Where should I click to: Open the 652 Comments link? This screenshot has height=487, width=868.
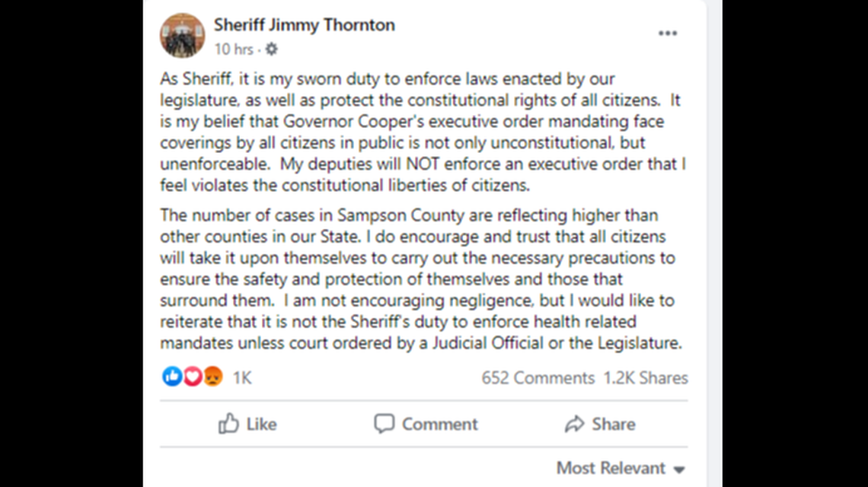point(538,377)
